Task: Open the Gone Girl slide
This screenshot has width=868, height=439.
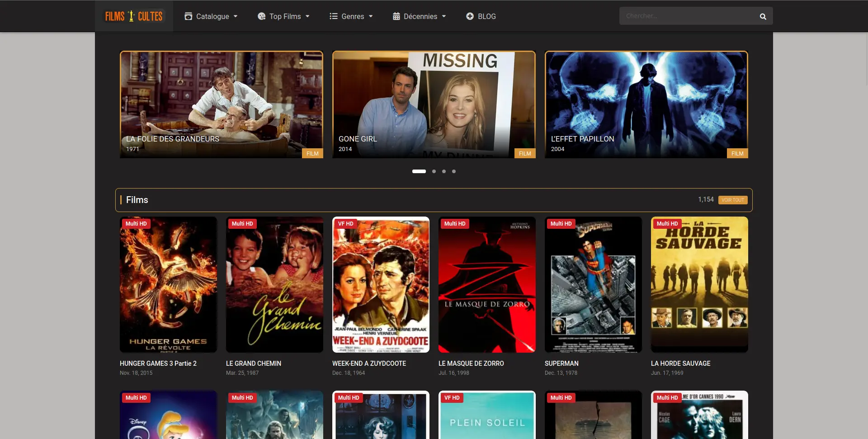Action: point(434,104)
